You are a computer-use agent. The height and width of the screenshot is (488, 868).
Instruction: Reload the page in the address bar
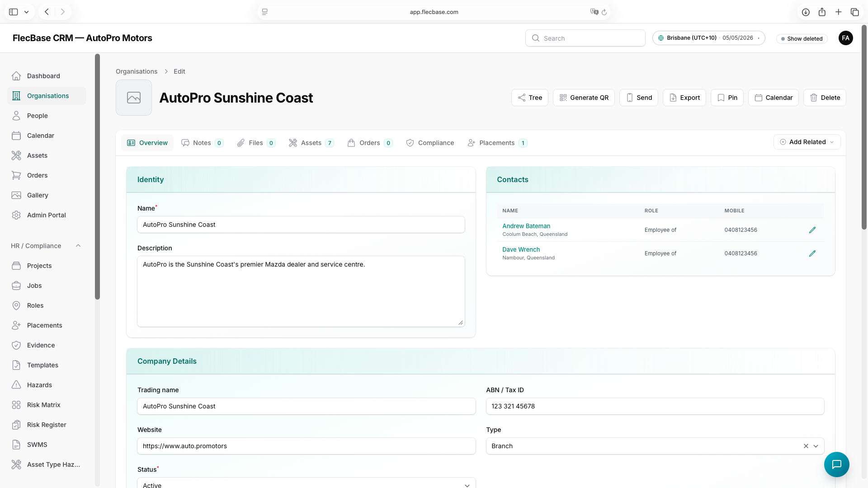[604, 12]
